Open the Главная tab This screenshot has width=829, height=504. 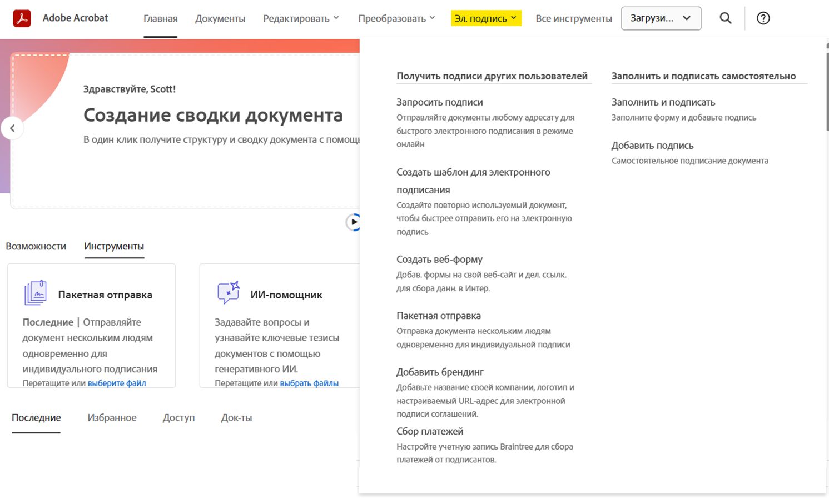click(x=160, y=18)
